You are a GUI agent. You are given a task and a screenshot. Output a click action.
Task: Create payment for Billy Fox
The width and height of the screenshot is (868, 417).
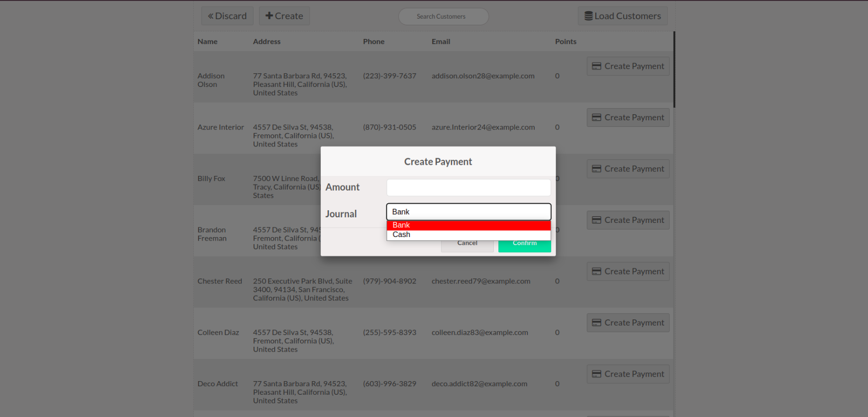[628, 169]
